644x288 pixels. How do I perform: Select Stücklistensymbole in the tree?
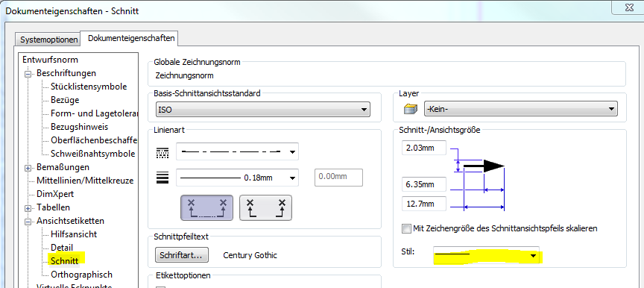point(89,87)
